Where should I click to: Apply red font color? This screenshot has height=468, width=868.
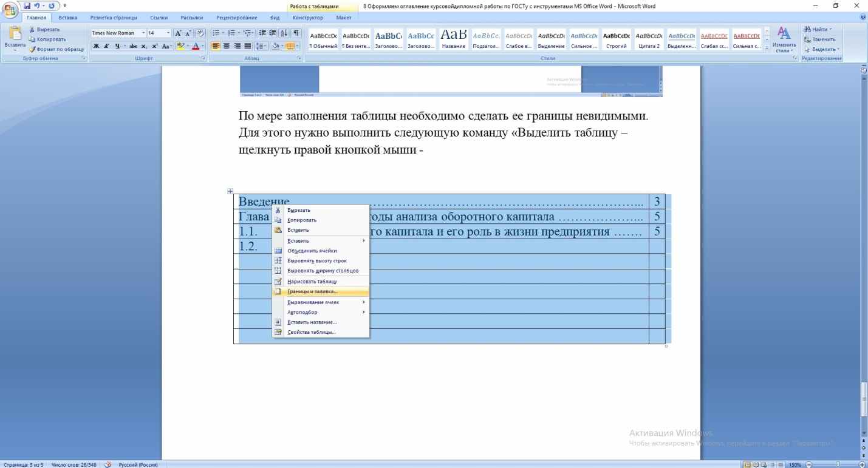coord(196,46)
